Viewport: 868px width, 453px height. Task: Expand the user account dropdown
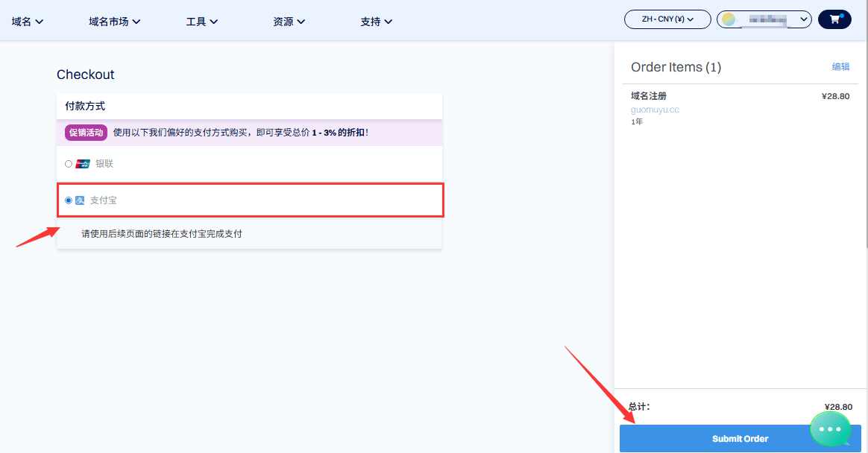(802, 19)
